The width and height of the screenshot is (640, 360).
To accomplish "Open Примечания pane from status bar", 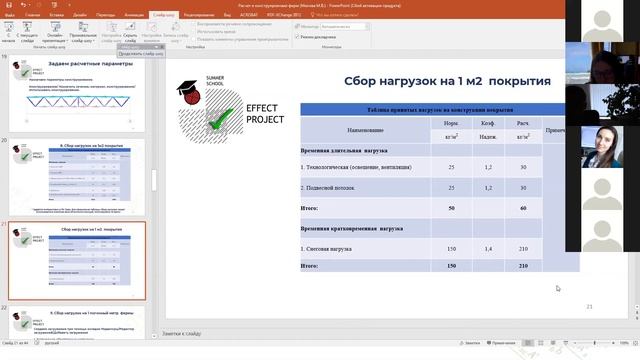I will coord(501,343).
